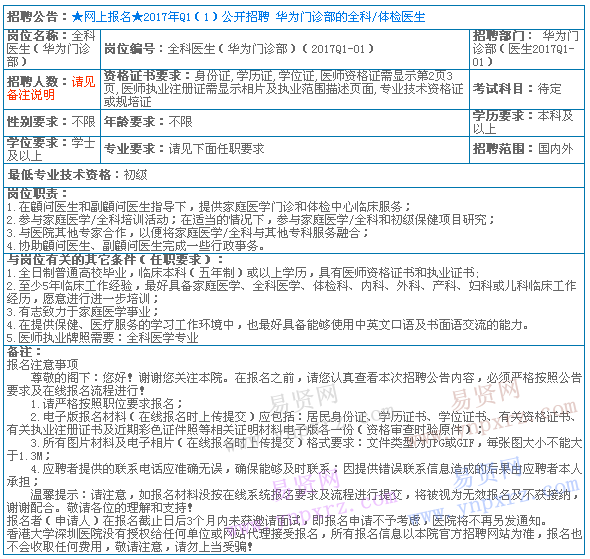The image size is (590, 559).
Task: Click the red 请见备注说明 text
Action: click(51, 88)
